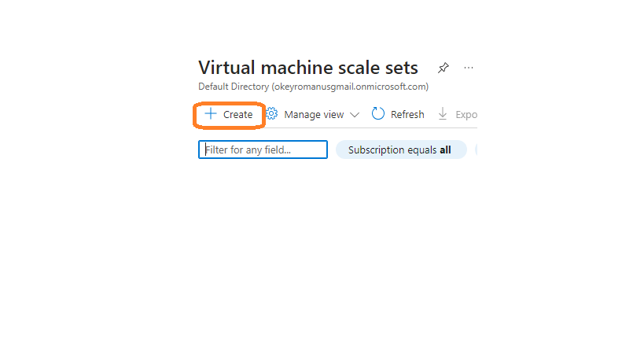This screenshot has width=644, height=362.
Task: Select the truncated Expo toolbar label
Action: [466, 115]
